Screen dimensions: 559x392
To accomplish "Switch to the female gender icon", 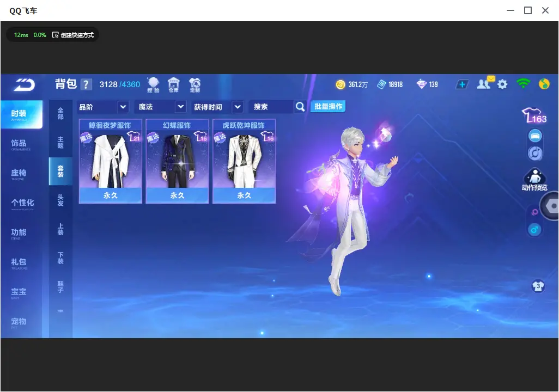I will pyautogui.click(x=534, y=212).
